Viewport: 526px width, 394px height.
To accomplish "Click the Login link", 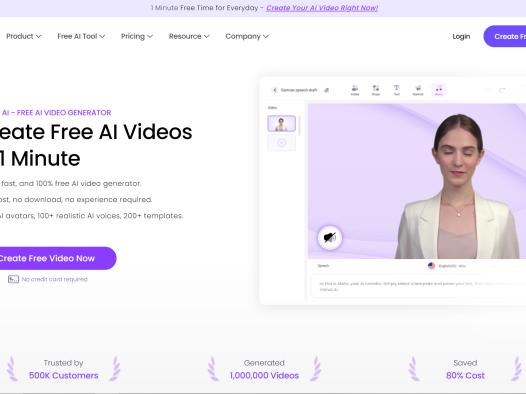I will coord(461,36).
